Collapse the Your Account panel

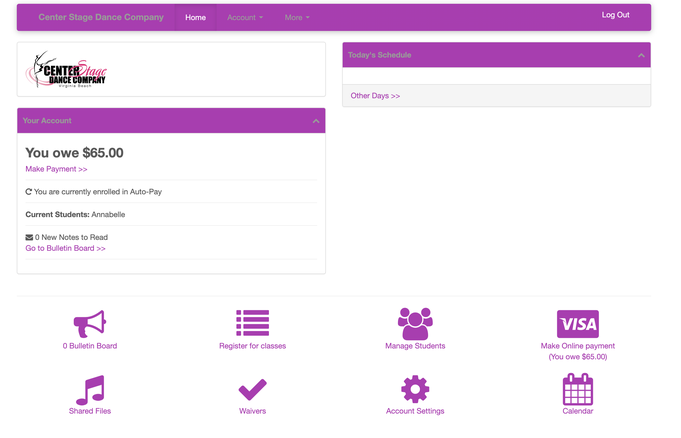pyautogui.click(x=316, y=121)
